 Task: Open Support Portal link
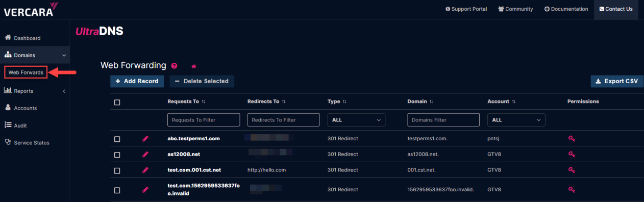tap(466, 9)
